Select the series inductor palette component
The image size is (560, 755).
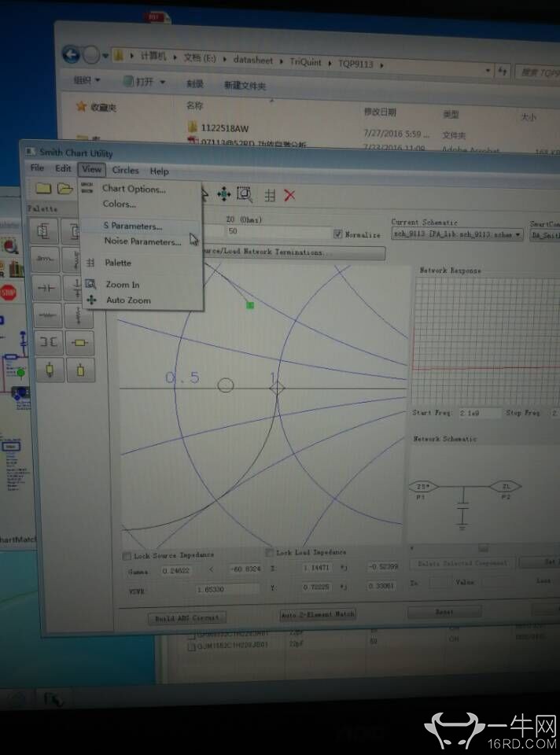(x=46, y=259)
